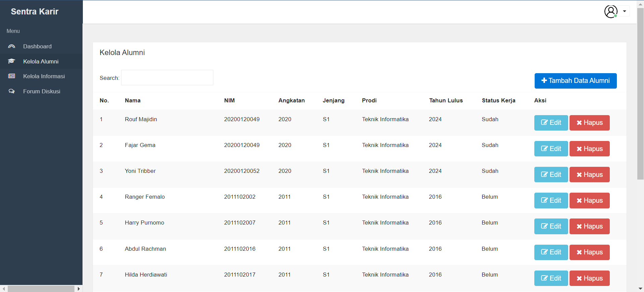Click the vertical page scrollbar thumb

tap(640, 94)
